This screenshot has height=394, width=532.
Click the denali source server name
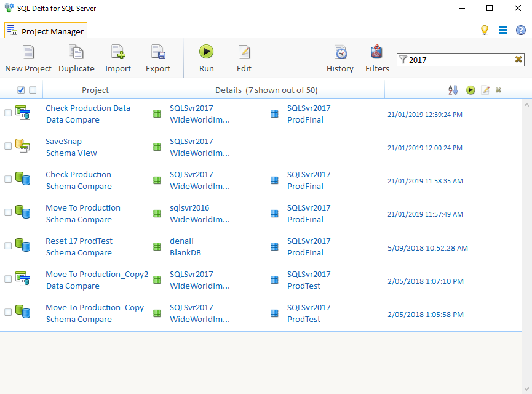[182, 241]
